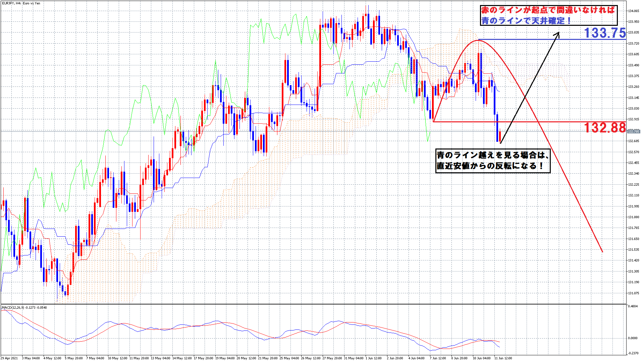Select the red 132.88 price label
Viewport: 644px width, 362px height.
coord(605,128)
